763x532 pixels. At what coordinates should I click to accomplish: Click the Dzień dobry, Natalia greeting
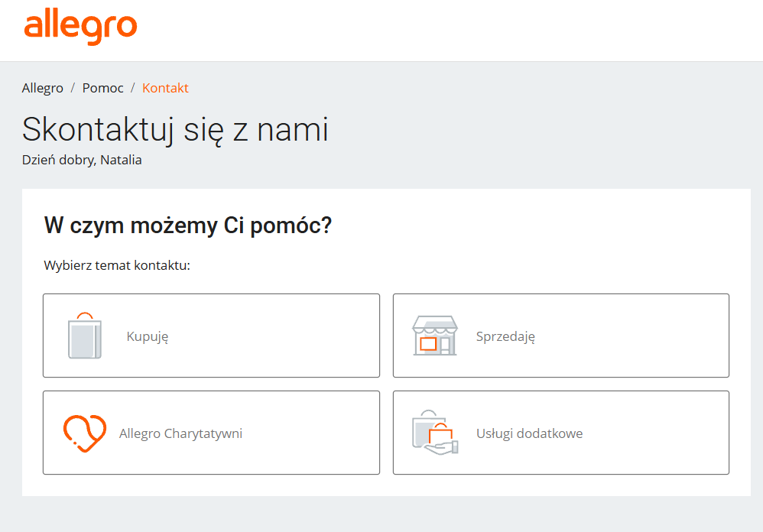[x=82, y=160]
